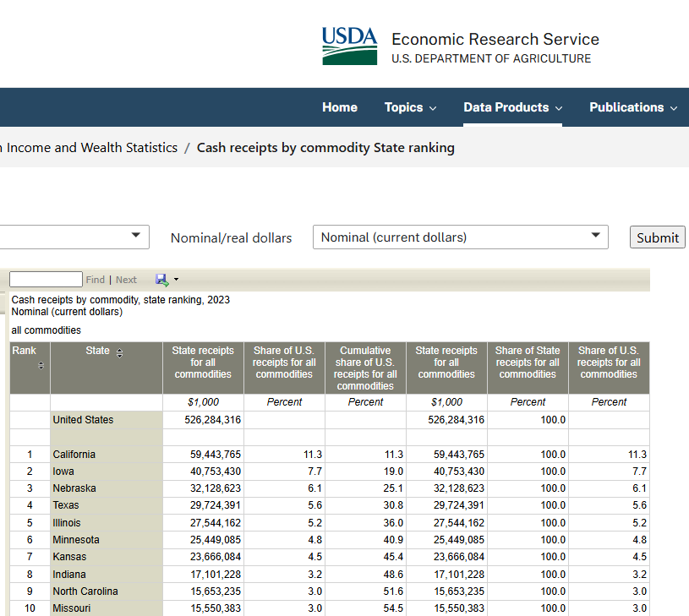Select the Minnesota state cell
The width and height of the screenshot is (689, 616).
(107, 540)
